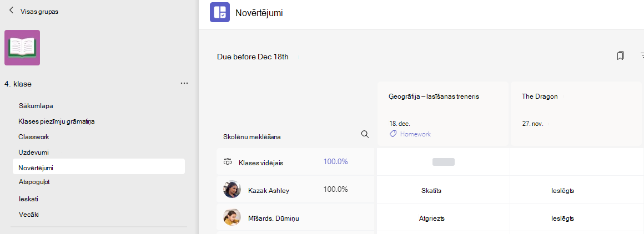
Task: Click the grey class average placeholder bar
Action: [443, 162]
